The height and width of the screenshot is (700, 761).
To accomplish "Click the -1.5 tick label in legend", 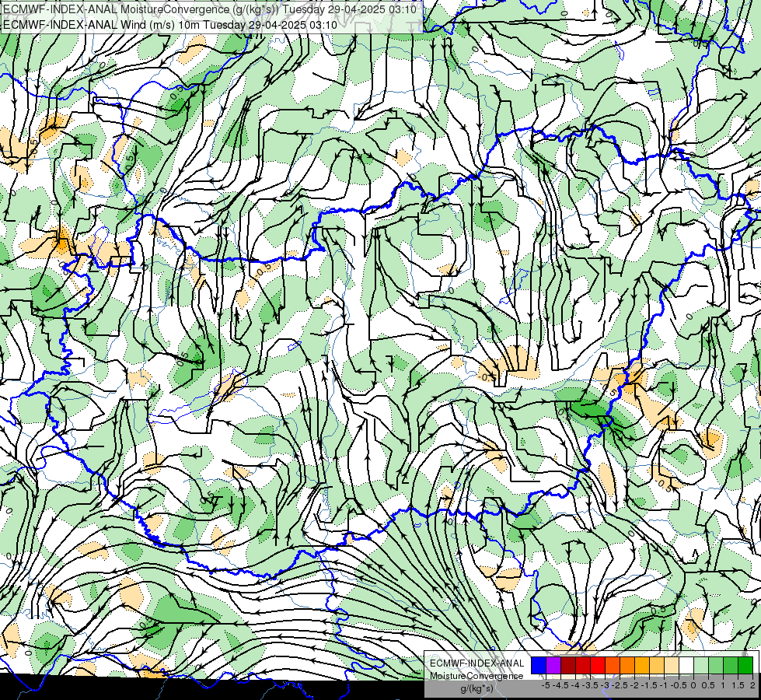I will (649, 685).
